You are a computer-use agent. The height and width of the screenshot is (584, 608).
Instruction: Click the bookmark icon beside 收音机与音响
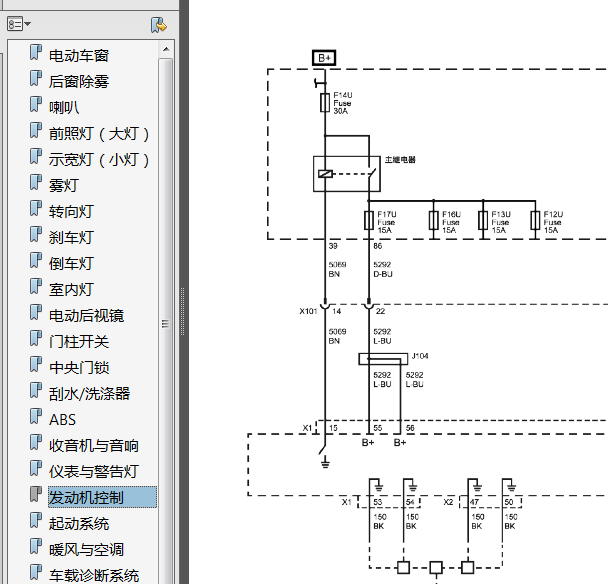coord(36,442)
